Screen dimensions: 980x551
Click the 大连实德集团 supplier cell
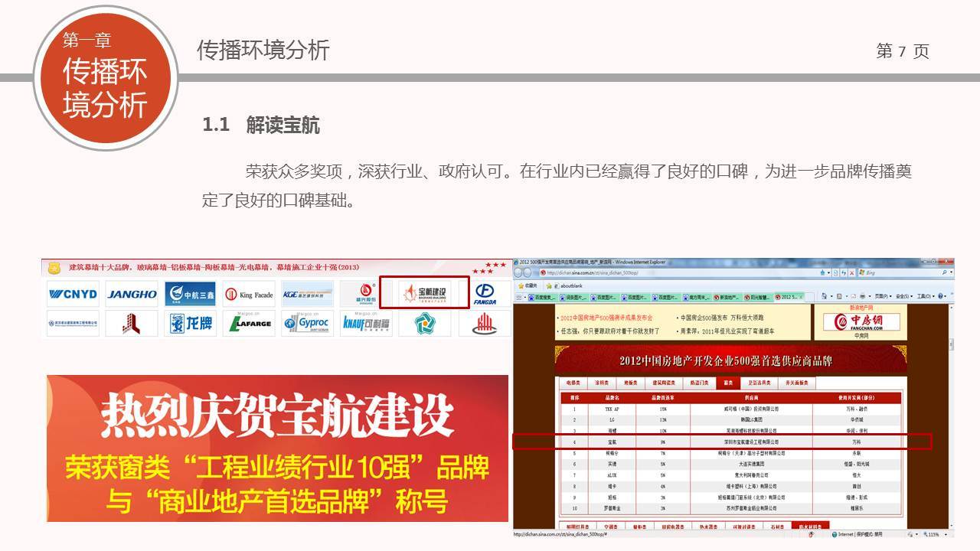click(751, 464)
